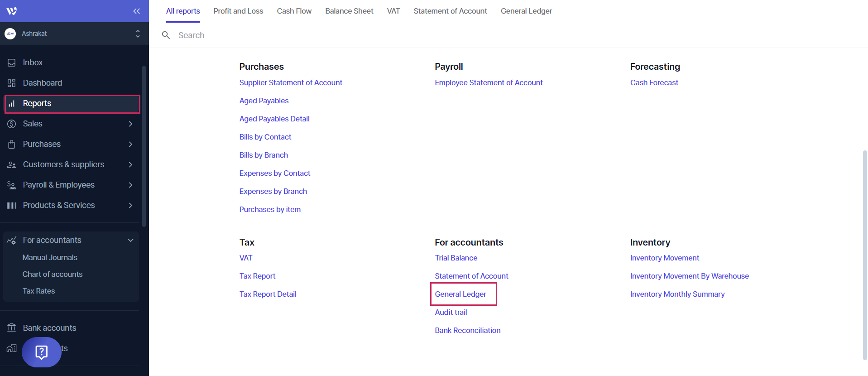Click the page's vertical scrollbar
Screen dimensions: 868x376
point(864,254)
